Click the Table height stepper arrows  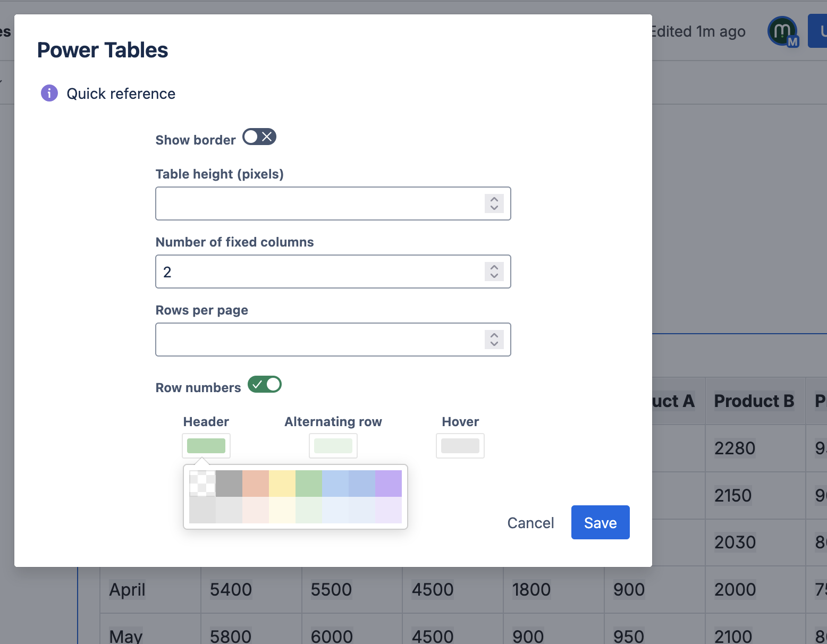click(494, 204)
